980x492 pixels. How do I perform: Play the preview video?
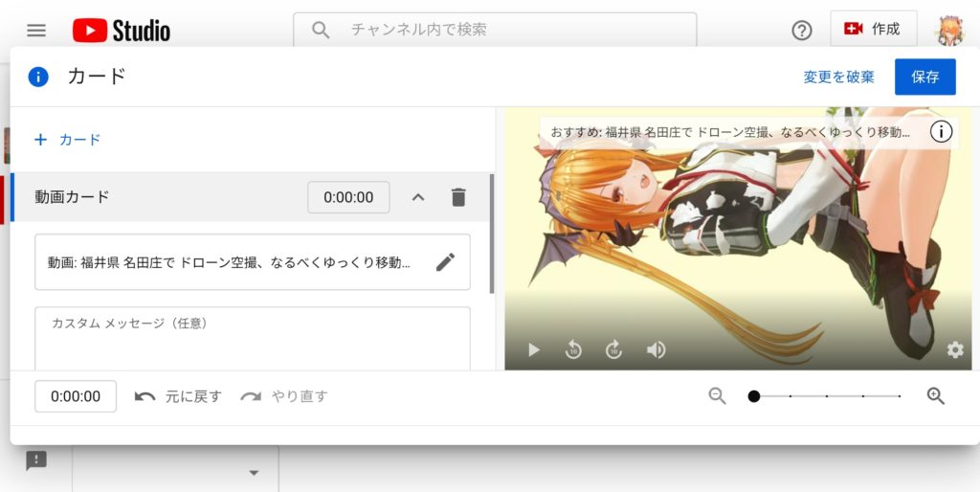coord(533,350)
